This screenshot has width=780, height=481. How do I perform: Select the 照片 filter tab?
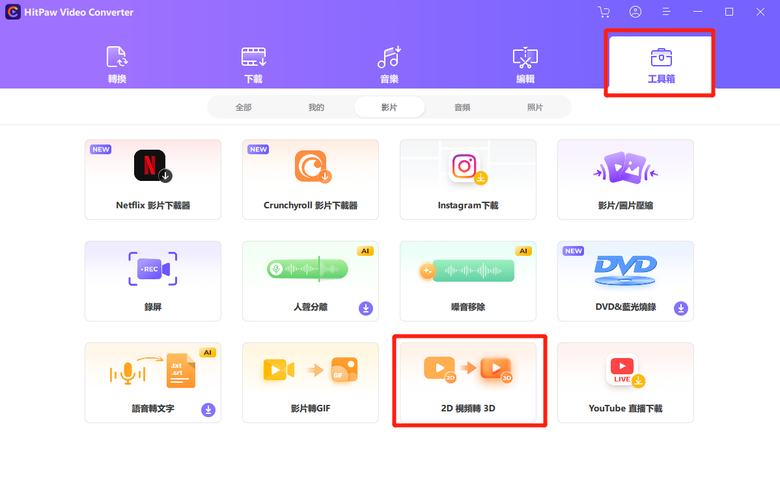point(535,107)
